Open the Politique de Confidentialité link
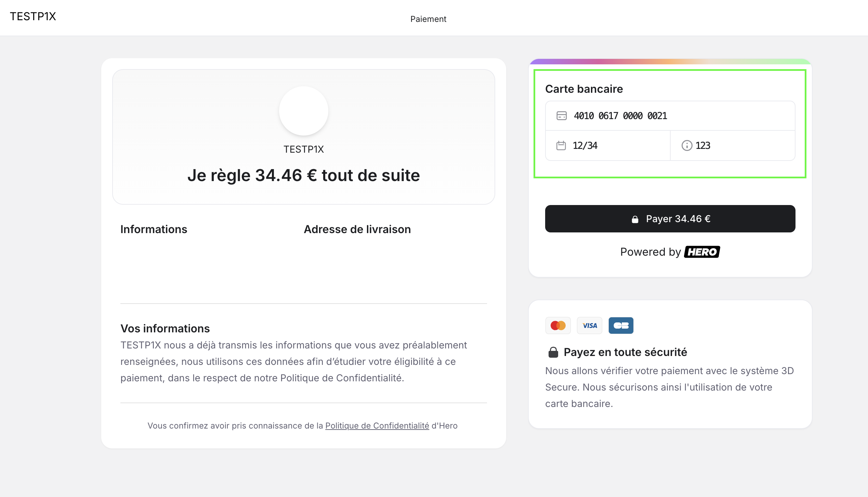The height and width of the screenshot is (497, 868). pos(377,426)
